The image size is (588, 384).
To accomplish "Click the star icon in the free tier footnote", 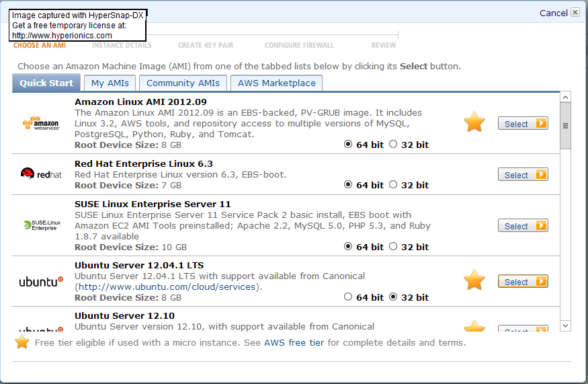I will point(22,342).
